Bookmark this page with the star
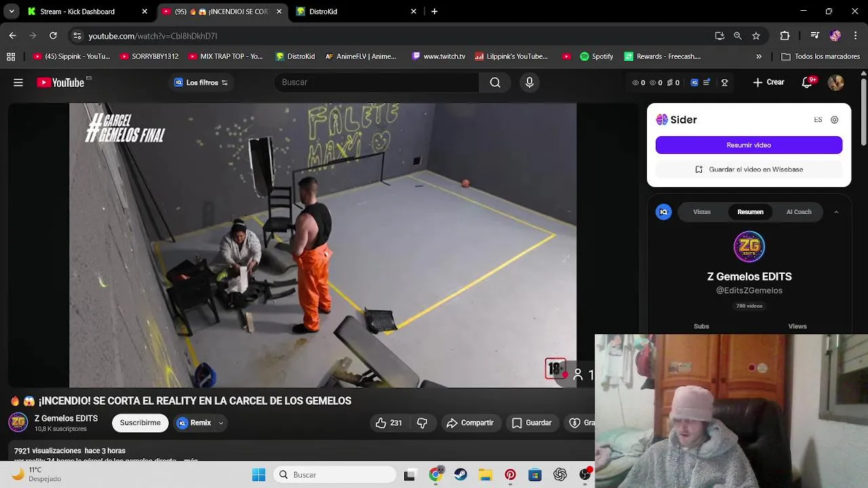The height and width of the screenshot is (488, 868). coord(756,36)
